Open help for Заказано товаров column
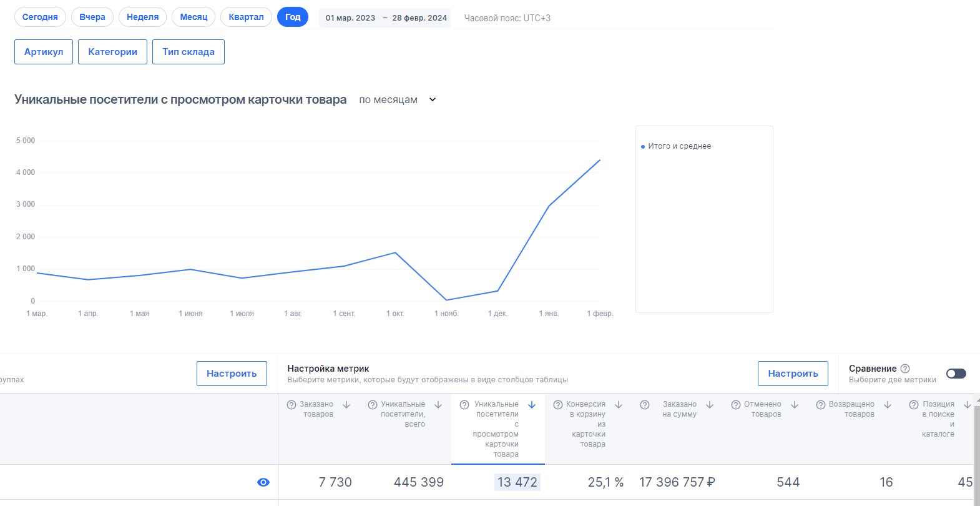 (x=291, y=405)
